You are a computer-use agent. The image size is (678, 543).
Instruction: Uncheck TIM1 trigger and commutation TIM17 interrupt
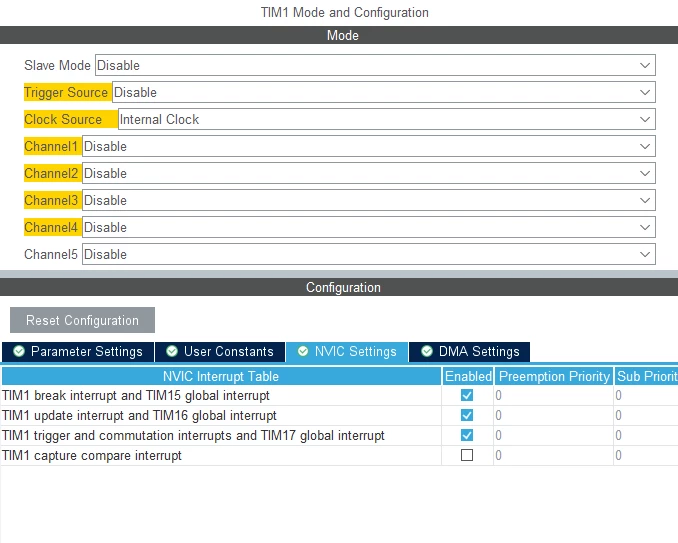click(467, 435)
